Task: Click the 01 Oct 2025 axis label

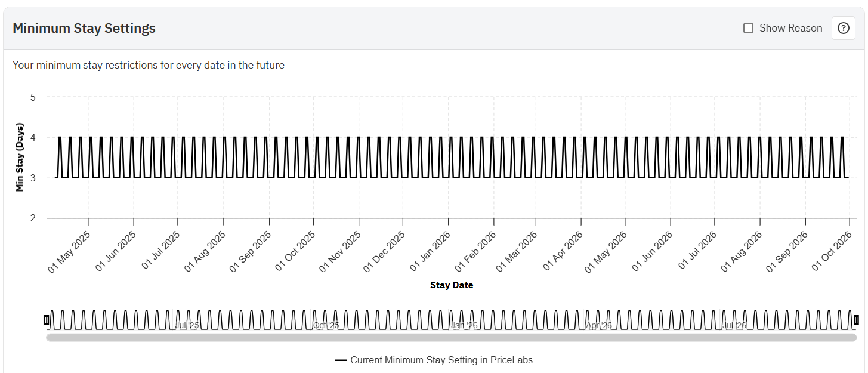Action: coord(295,251)
